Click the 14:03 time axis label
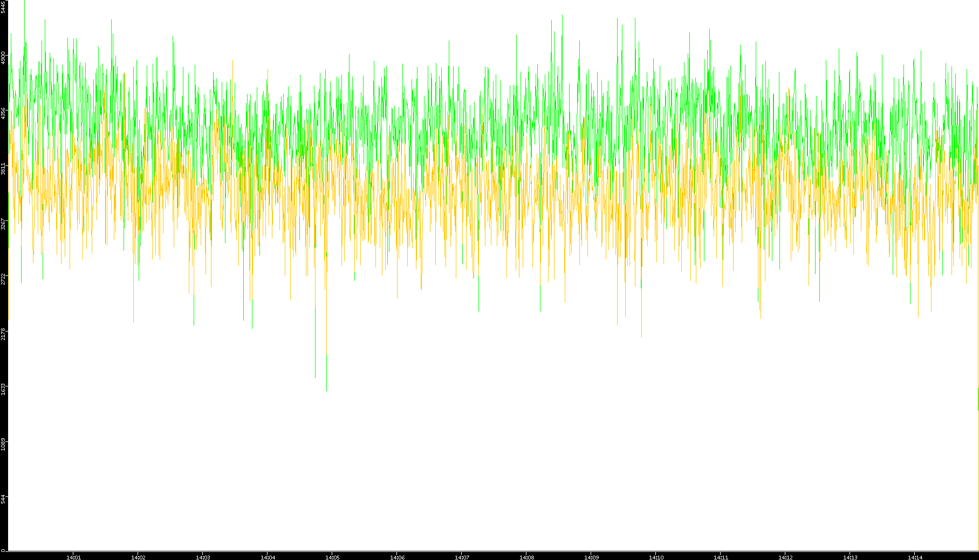The height and width of the screenshot is (560, 979). (203, 557)
